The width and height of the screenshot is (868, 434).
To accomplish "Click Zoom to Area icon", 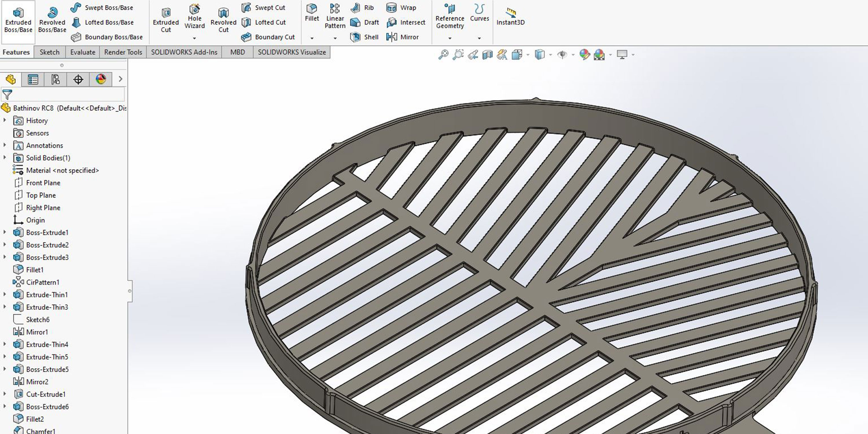I will coord(458,55).
